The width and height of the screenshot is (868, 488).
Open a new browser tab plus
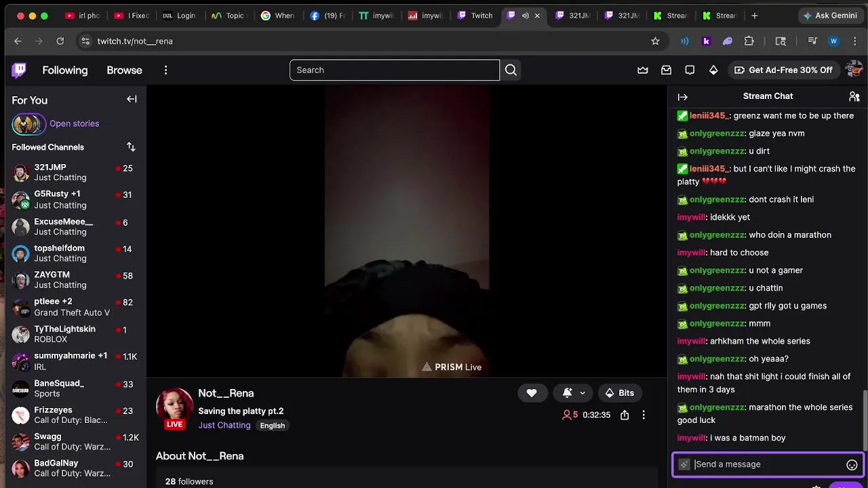(x=754, y=16)
